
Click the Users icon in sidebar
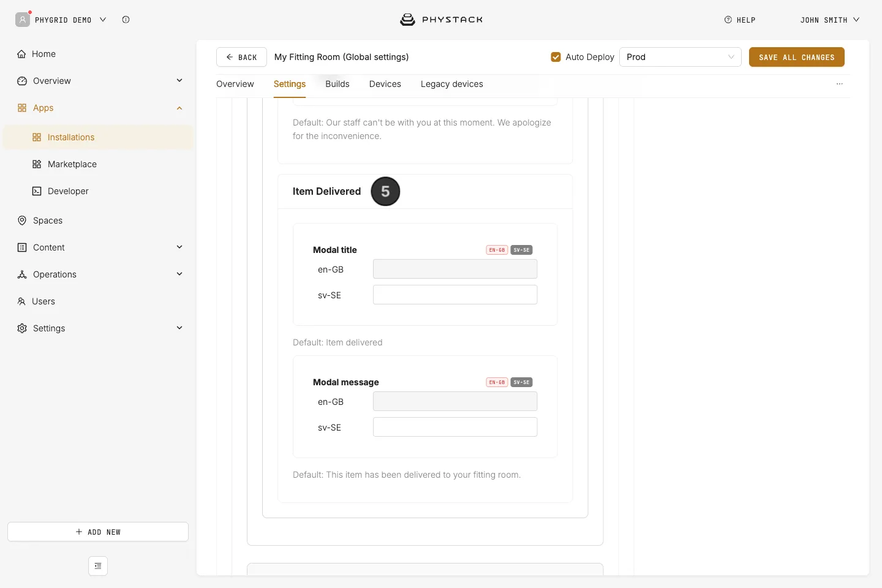click(x=21, y=301)
